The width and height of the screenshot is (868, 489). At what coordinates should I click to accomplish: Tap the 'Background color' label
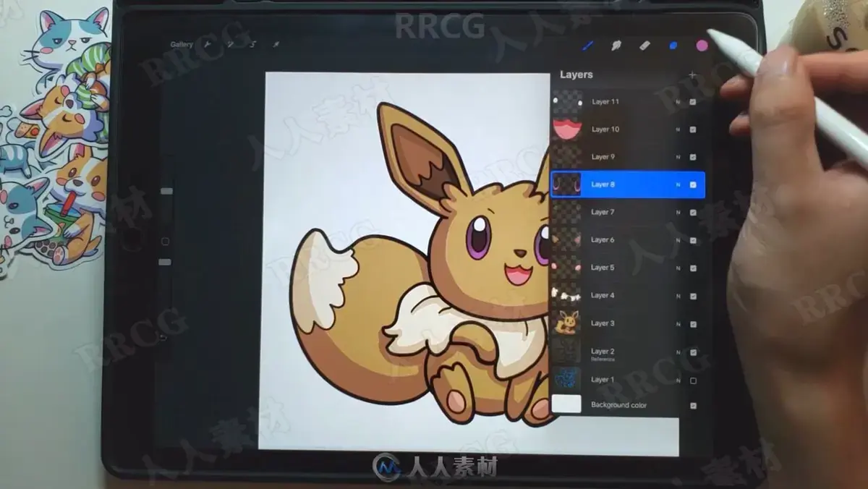[x=619, y=405]
